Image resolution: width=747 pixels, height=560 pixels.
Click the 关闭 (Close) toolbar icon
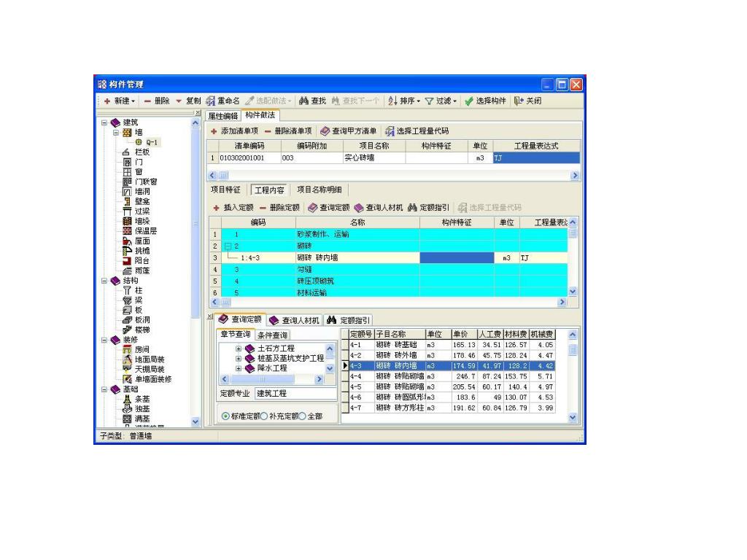(x=519, y=101)
